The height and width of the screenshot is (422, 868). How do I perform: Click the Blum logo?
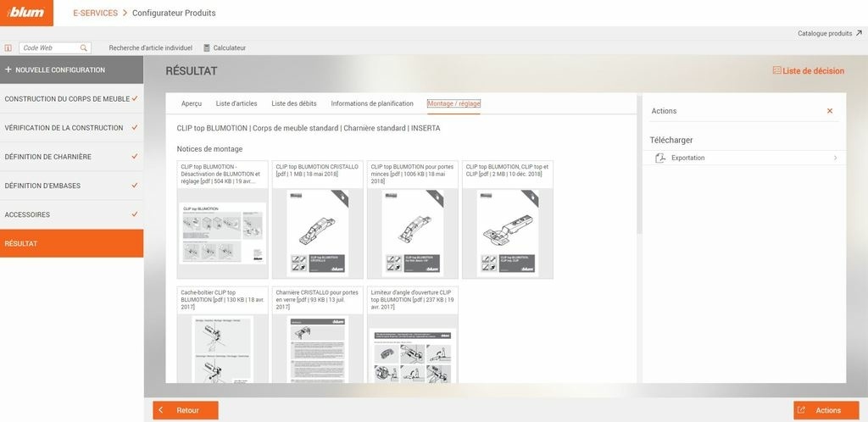[26, 13]
